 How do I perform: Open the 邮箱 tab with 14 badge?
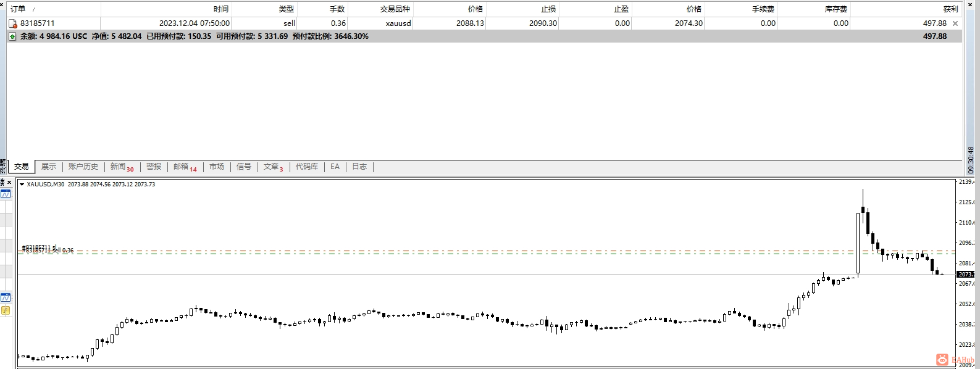[185, 167]
